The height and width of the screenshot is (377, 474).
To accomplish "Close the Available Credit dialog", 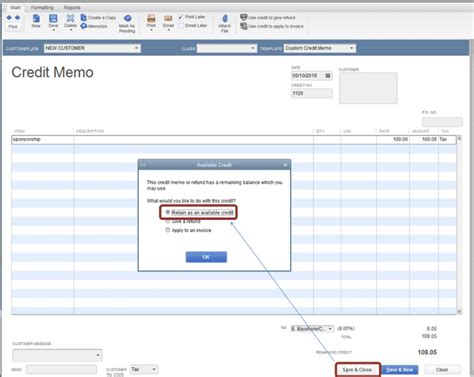I will coord(285,165).
